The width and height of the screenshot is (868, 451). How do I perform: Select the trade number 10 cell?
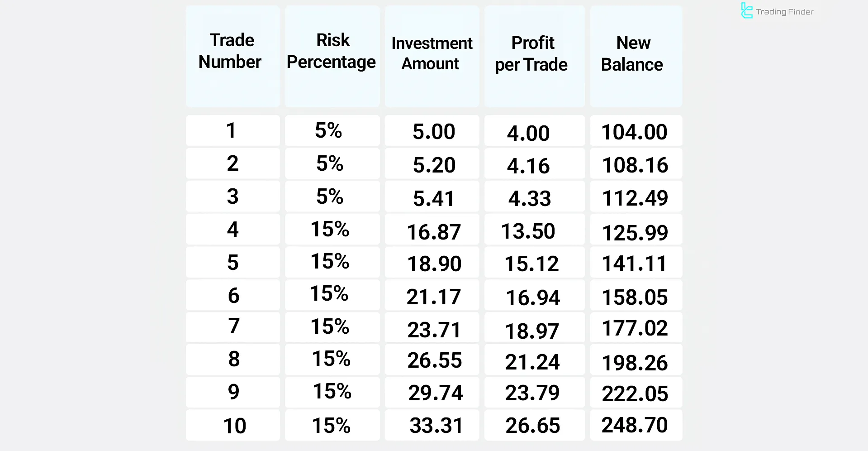[234, 426]
